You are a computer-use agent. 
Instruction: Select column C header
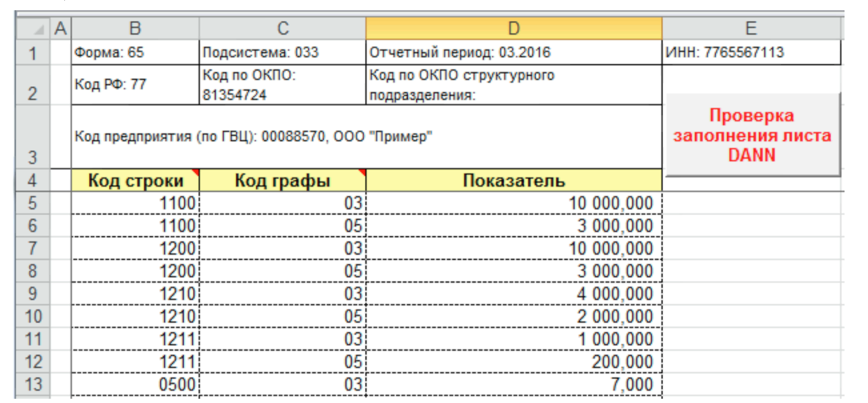tap(283, 29)
